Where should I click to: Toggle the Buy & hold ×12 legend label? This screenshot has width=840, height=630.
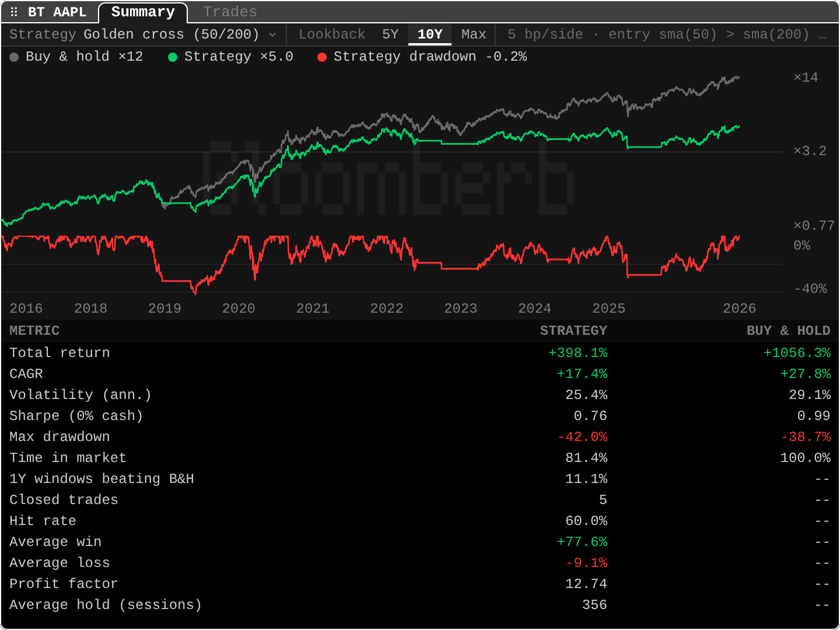point(85,57)
